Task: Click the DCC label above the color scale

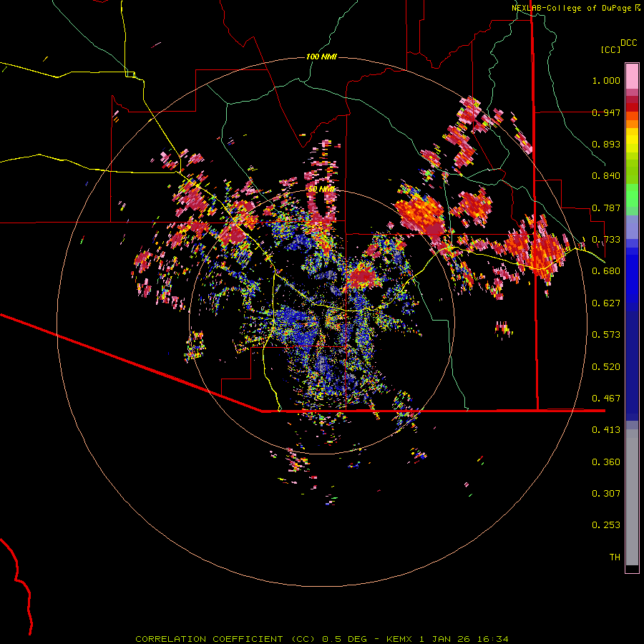Action: [x=628, y=43]
